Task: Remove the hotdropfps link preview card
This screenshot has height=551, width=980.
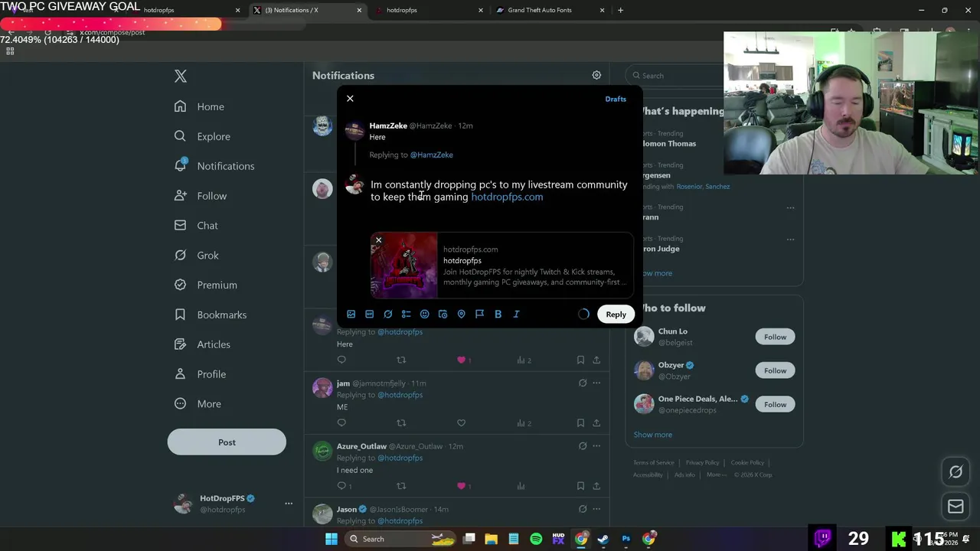Action: [378, 240]
